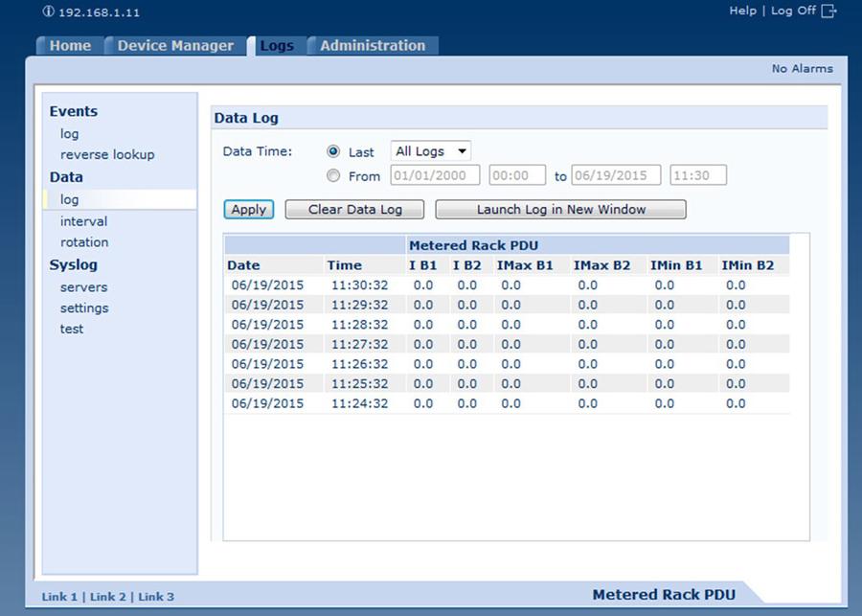Screen dimensions: 862x616
Task: Click the end time field showing 11:30
Action: tap(697, 176)
